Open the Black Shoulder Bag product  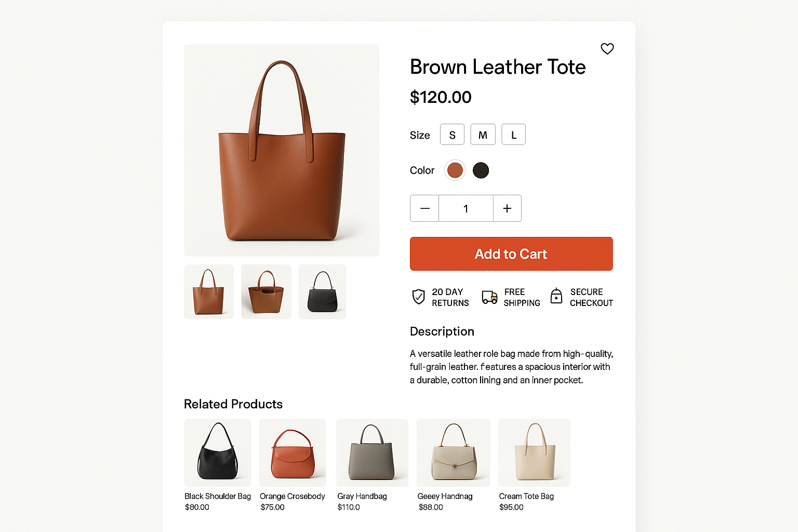click(217, 453)
